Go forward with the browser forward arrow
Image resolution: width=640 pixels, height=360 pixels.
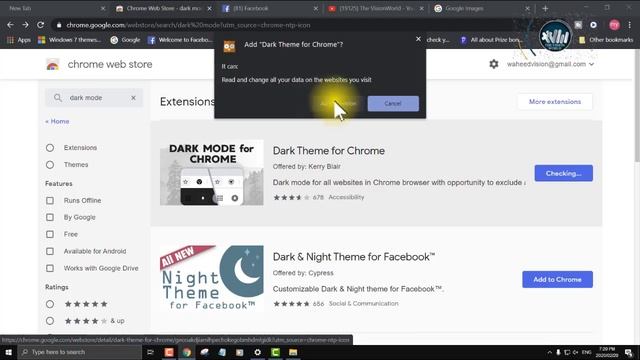coord(25,25)
